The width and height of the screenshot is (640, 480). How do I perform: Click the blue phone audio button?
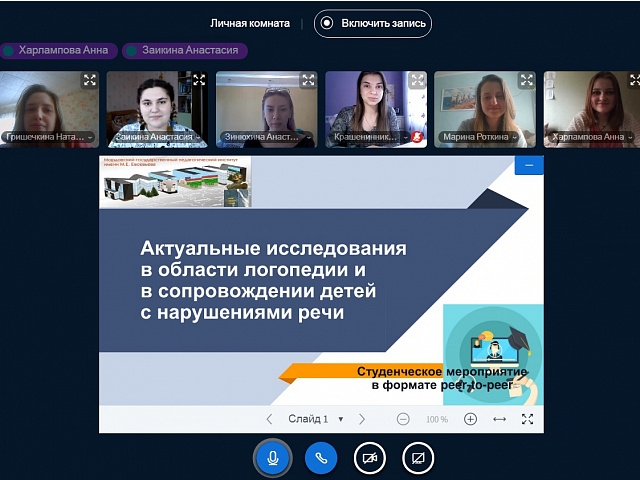coord(320,458)
